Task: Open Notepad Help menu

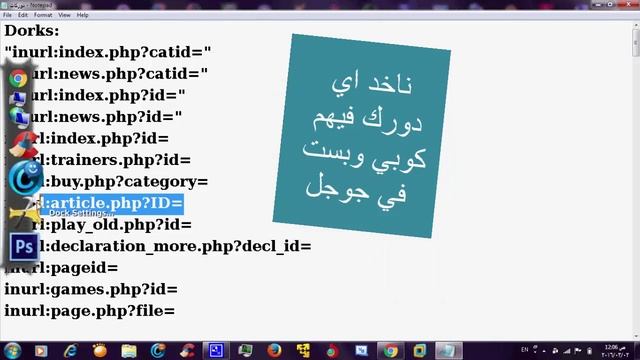Action: (82, 15)
